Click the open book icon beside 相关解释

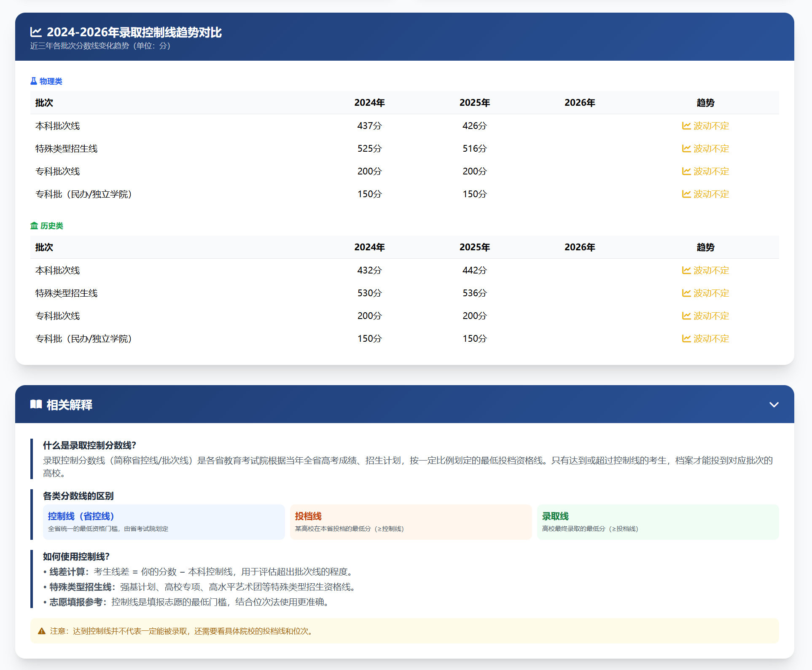point(36,405)
